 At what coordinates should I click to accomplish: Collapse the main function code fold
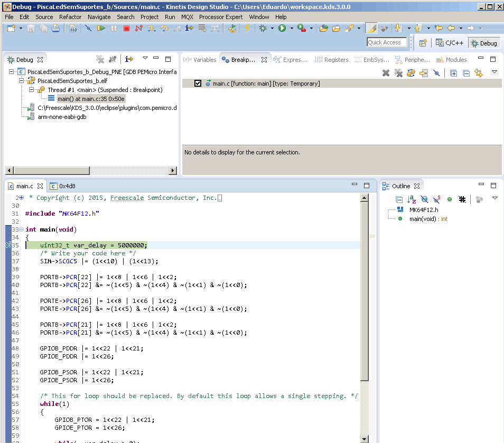21,229
